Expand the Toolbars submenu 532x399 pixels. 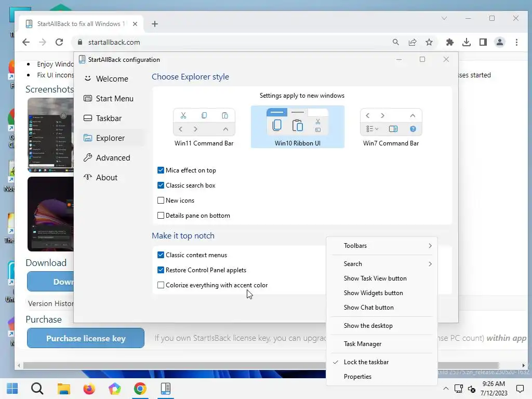coord(382,246)
